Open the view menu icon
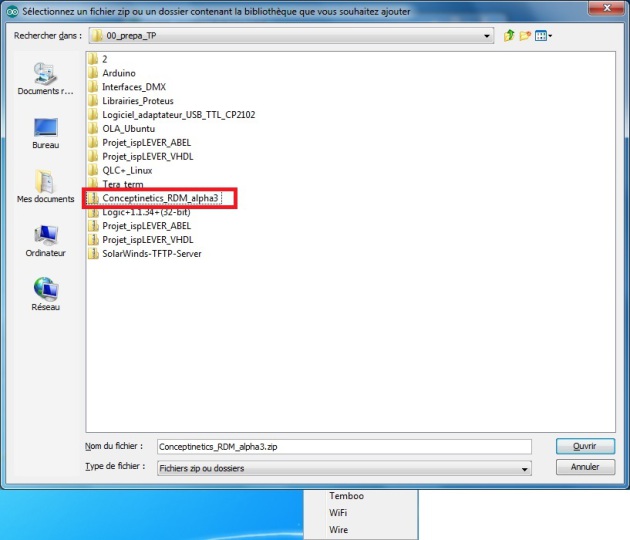Viewport: 630px width, 540px height. (543, 36)
